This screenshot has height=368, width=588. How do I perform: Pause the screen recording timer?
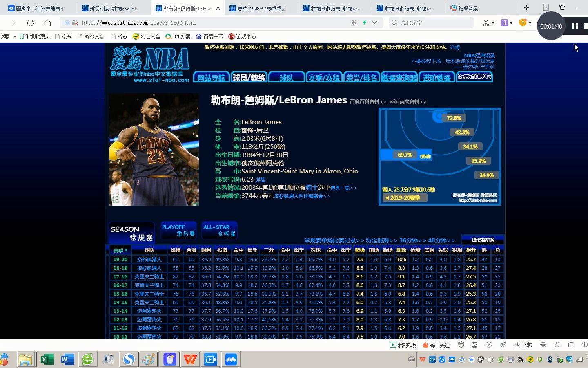[x=575, y=26]
